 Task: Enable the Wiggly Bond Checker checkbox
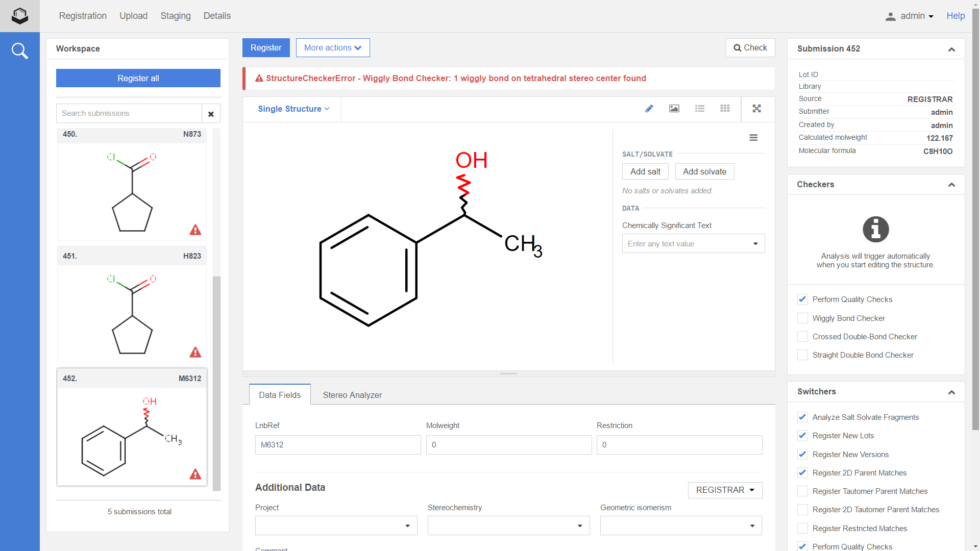pyautogui.click(x=802, y=318)
